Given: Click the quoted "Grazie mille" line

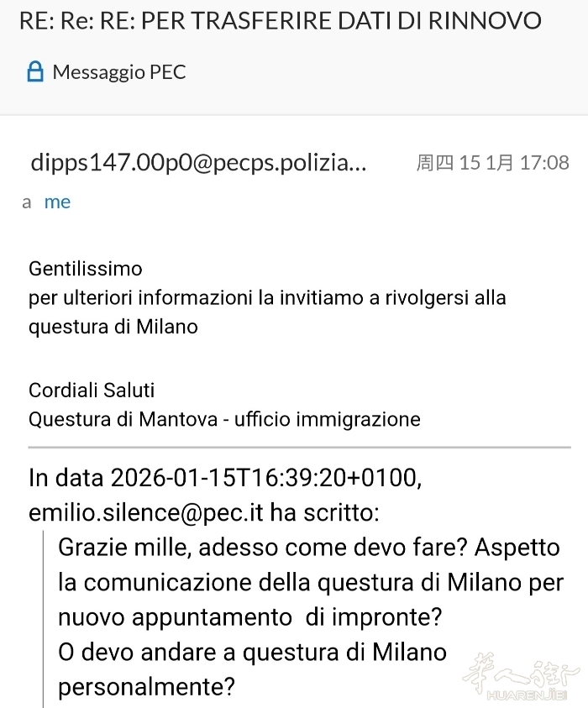Looking at the screenshot, I should (308, 548).
